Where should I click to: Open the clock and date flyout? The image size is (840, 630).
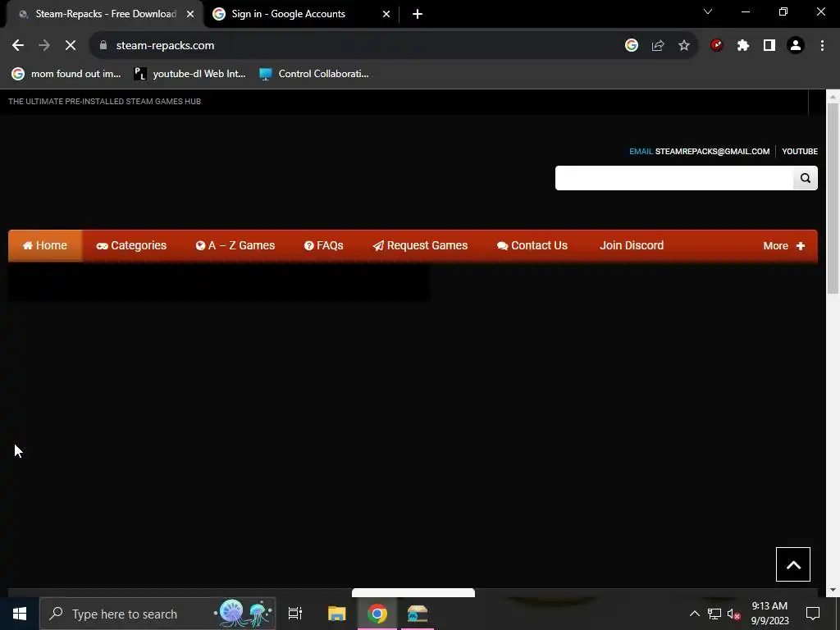(x=769, y=614)
